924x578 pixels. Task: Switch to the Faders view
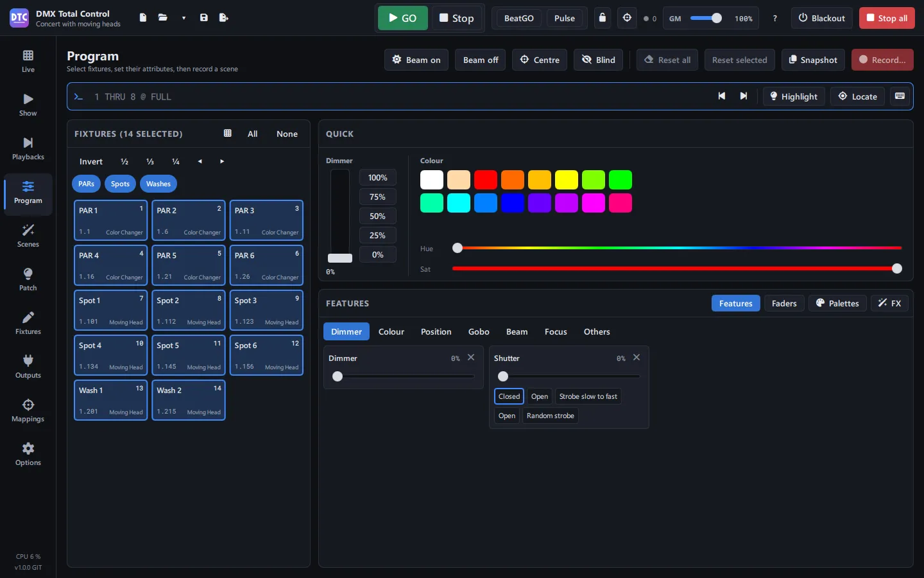click(x=784, y=303)
